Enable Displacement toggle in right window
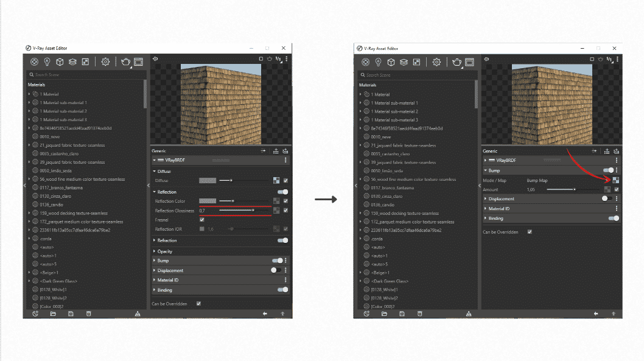This screenshot has height=361, width=644. click(607, 198)
